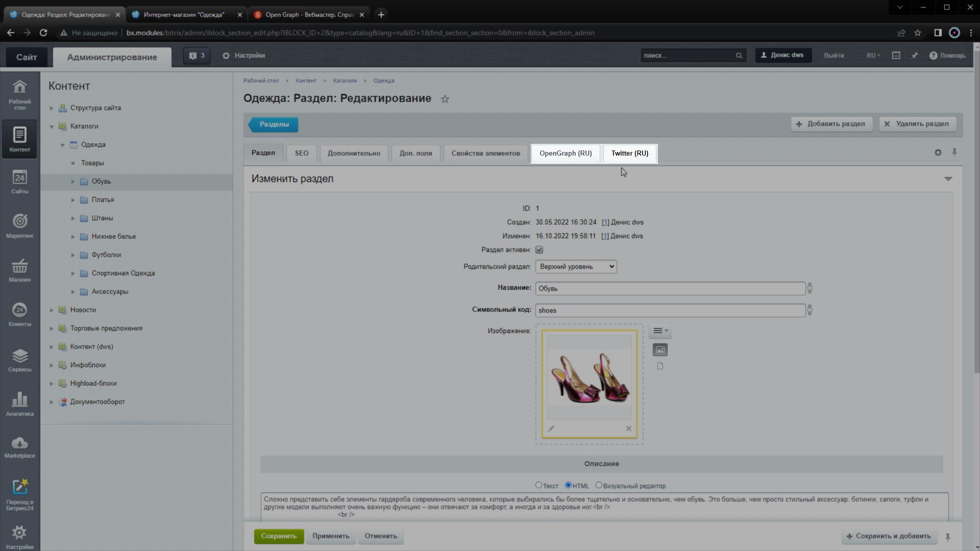Viewport: 980px width, 551px height.
Task: Click the green Сохранить button
Action: pos(279,536)
